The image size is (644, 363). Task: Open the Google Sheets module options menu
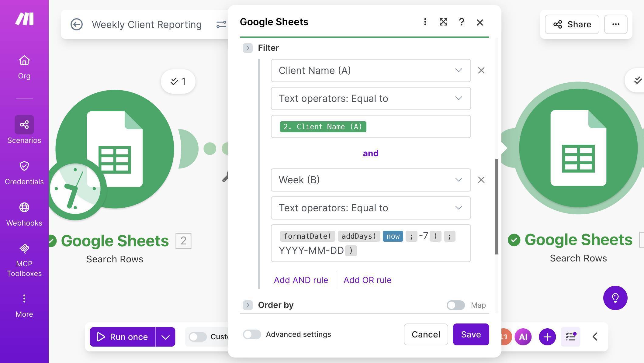[x=425, y=22]
